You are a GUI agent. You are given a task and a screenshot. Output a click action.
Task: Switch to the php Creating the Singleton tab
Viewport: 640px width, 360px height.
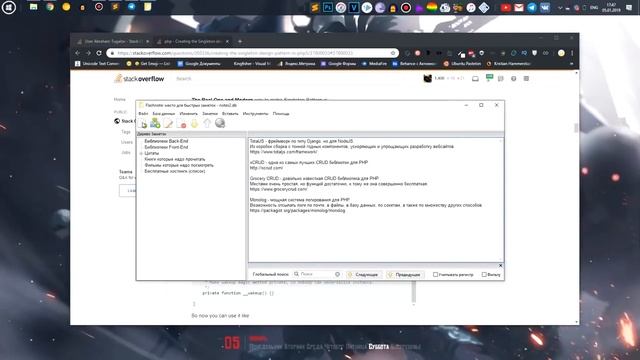coord(193,41)
